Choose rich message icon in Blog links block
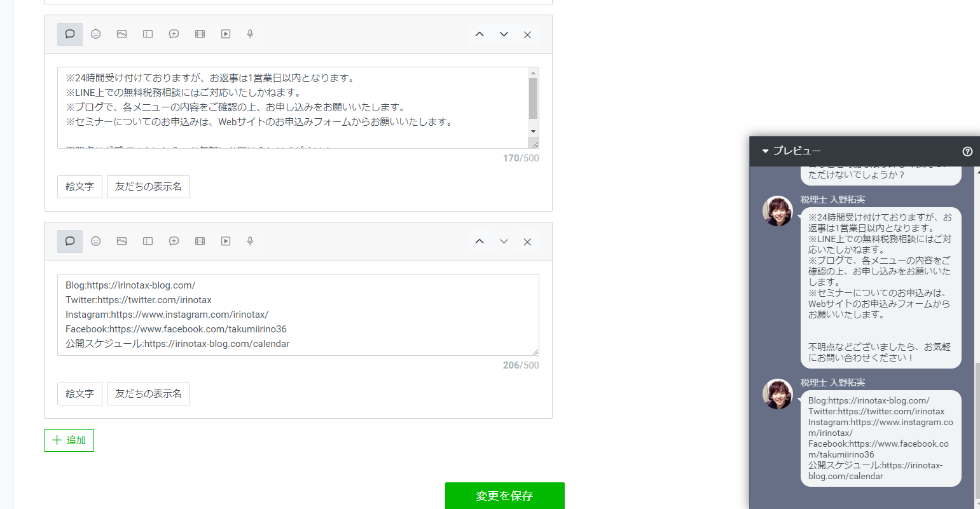This screenshot has height=509, width=980. pyautogui.click(x=148, y=241)
